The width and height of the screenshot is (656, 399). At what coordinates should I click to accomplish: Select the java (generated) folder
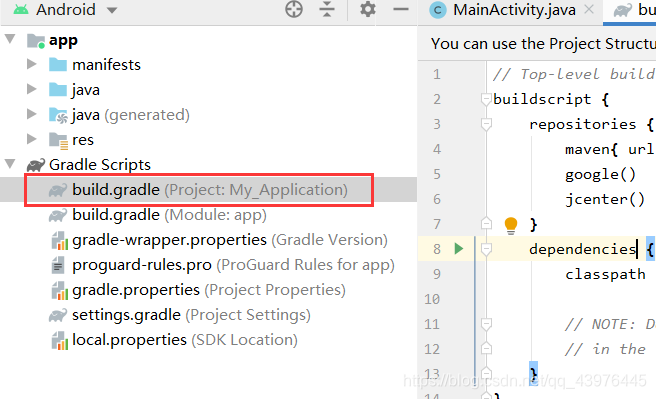131,115
